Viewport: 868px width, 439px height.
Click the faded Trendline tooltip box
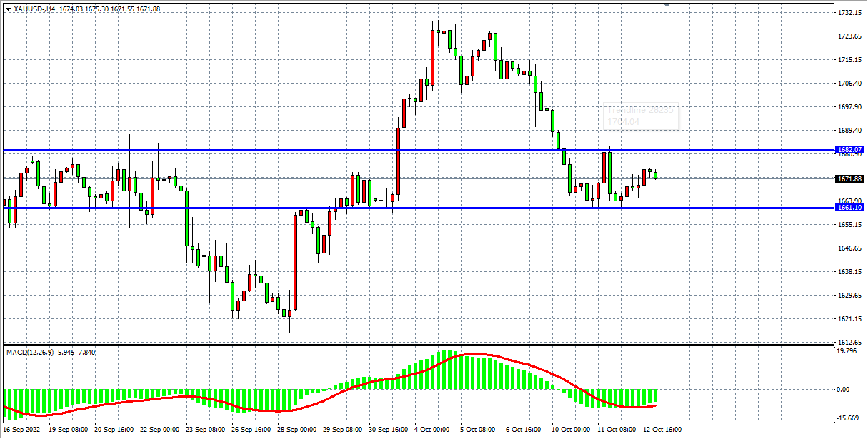pos(641,117)
